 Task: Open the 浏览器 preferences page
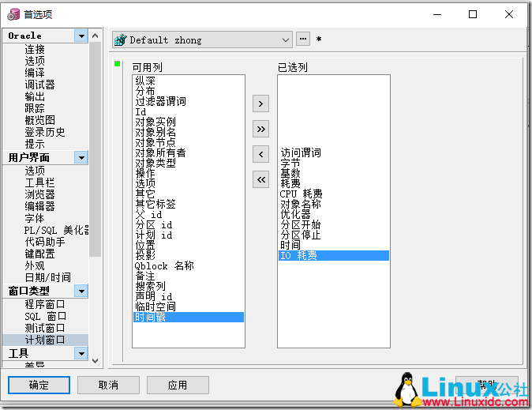[x=39, y=194]
